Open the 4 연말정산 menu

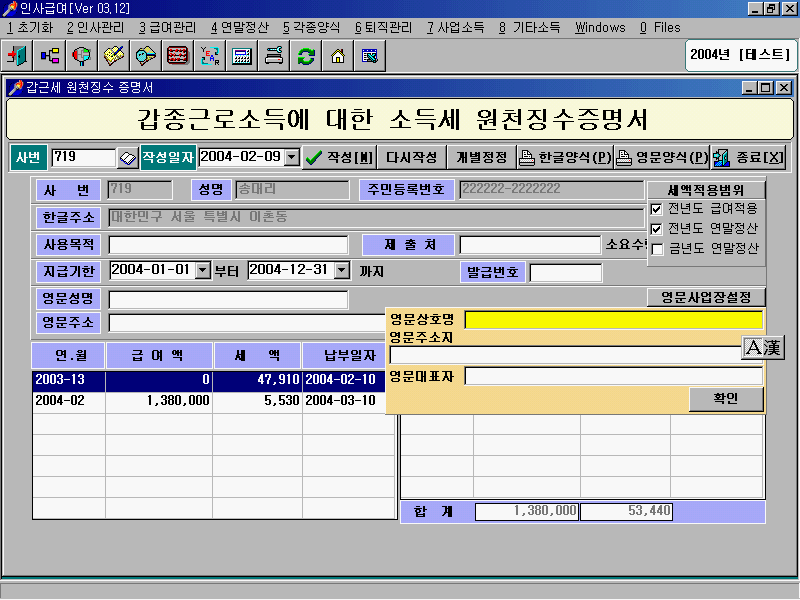click(240, 27)
